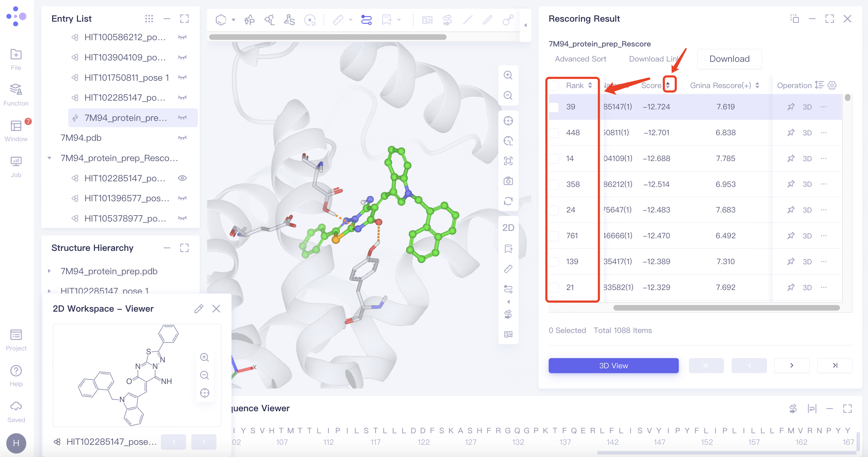The height and width of the screenshot is (457, 868).
Task: Select the surface generation tool
Action: [x=289, y=20]
